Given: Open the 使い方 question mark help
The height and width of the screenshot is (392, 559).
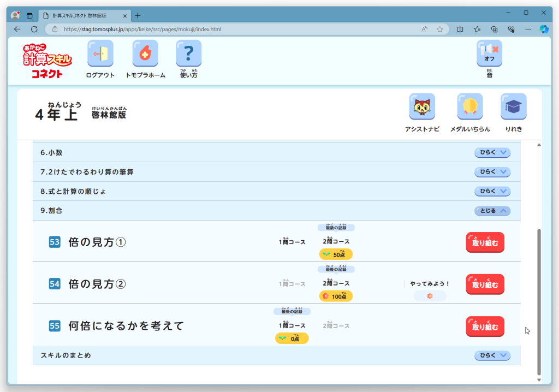Looking at the screenshot, I should tap(188, 54).
